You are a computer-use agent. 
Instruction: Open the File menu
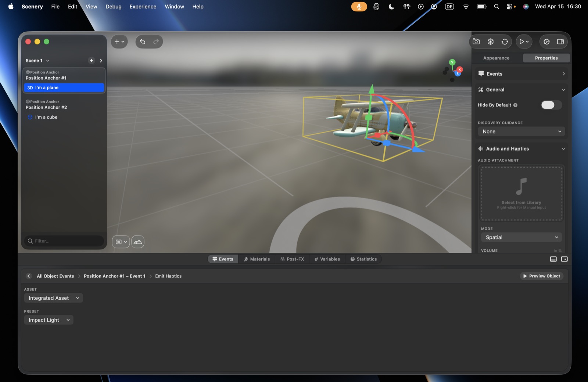55,7
